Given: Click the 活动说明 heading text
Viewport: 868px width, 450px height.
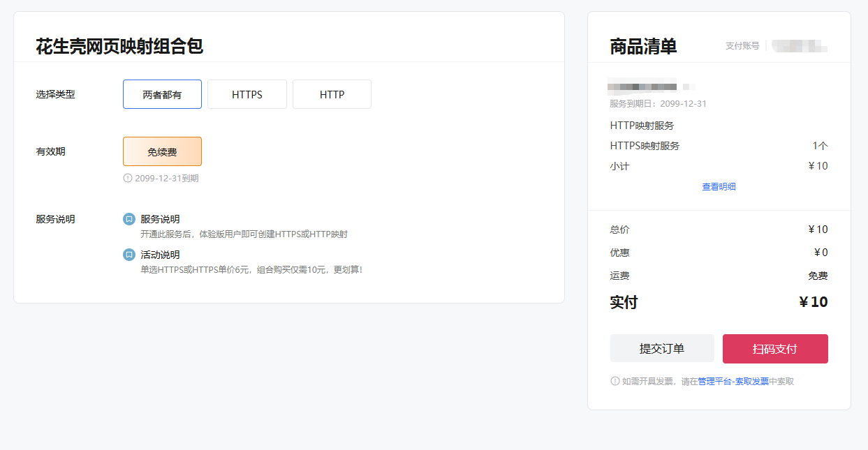Looking at the screenshot, I should tap(160, 255).
